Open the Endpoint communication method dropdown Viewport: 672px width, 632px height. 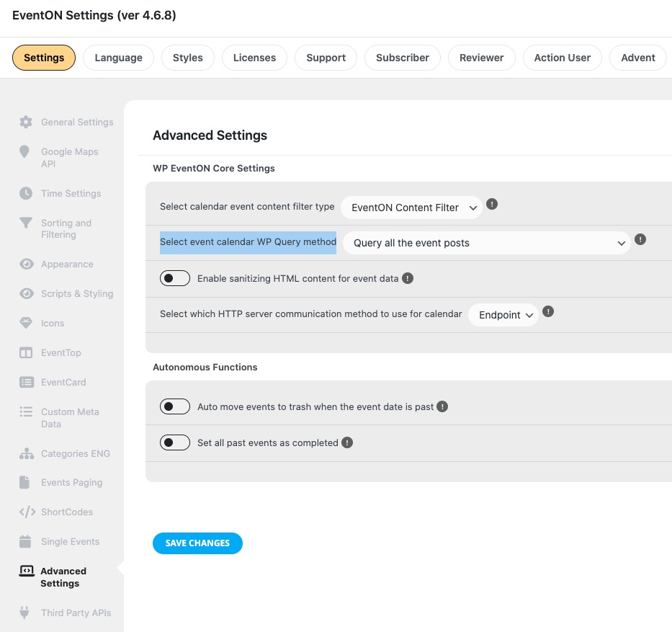coord(503,315)
